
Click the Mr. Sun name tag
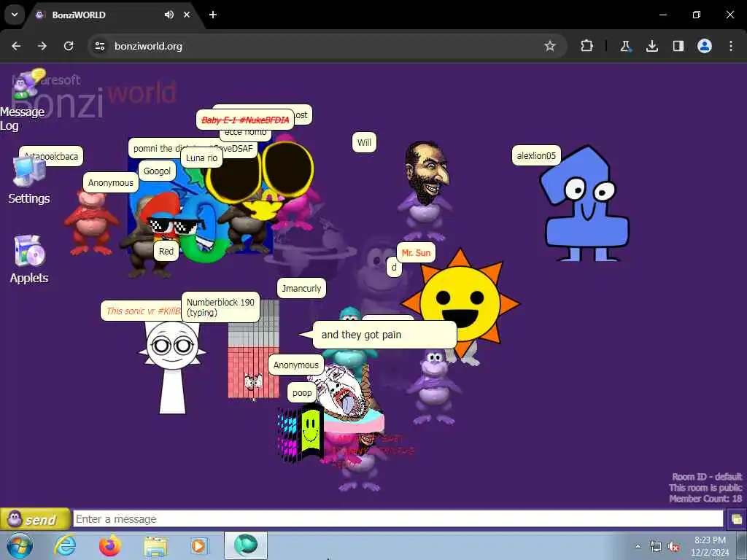click(x=416, y=253)
